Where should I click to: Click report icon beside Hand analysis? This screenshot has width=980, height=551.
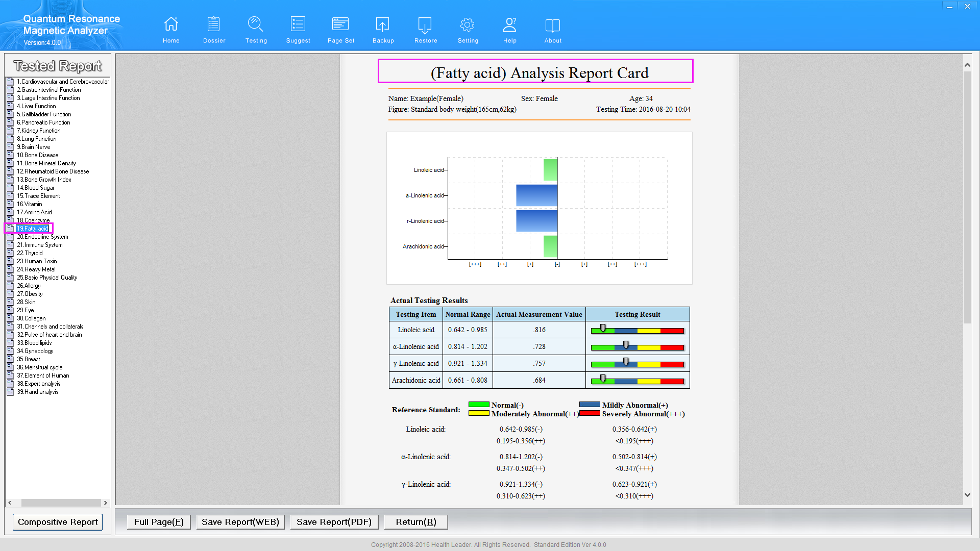coord(10,392)
